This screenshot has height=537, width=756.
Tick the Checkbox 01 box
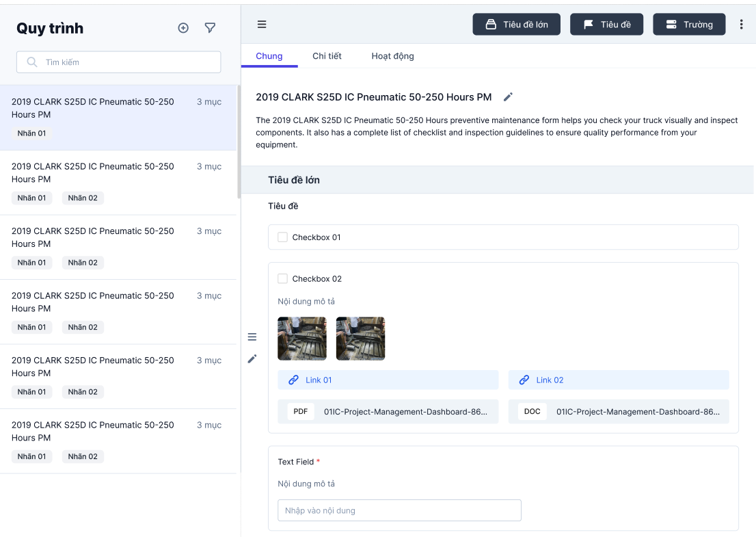point(283,237)
